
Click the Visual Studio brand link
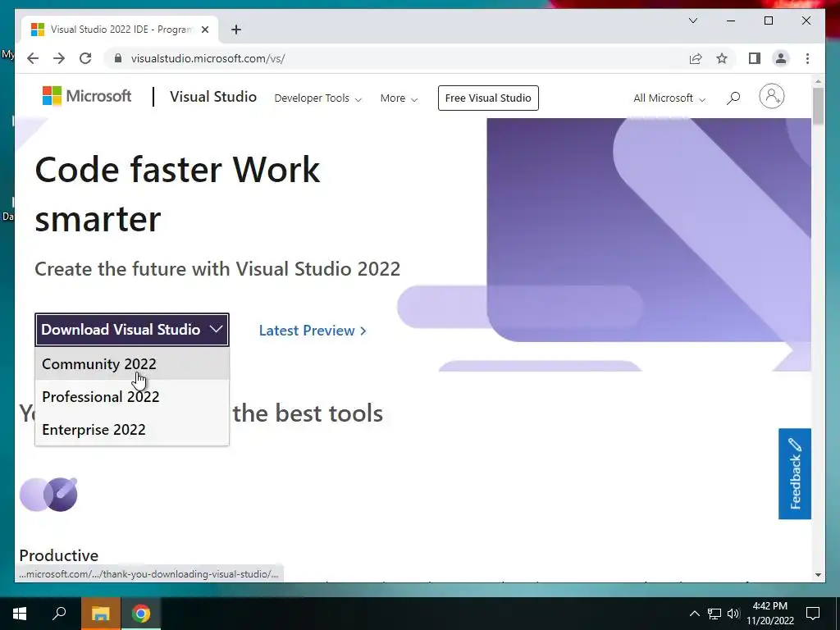tap(213, 97)
